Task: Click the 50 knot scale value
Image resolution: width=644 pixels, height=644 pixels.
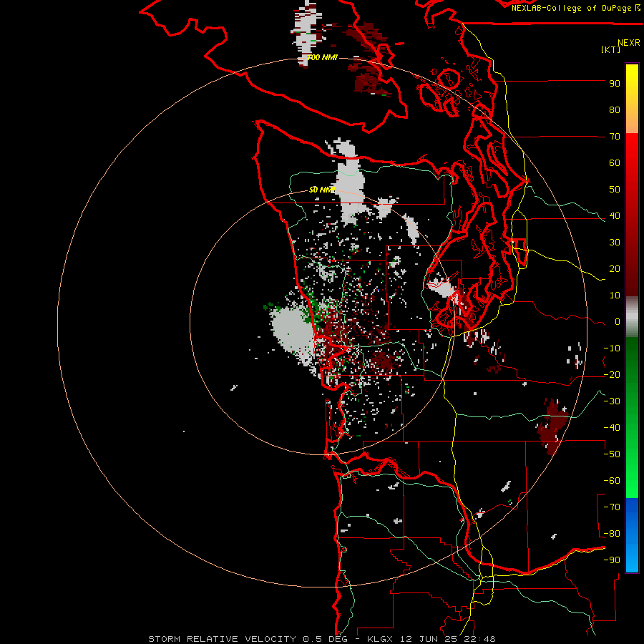Action: [x=615, y=190]
